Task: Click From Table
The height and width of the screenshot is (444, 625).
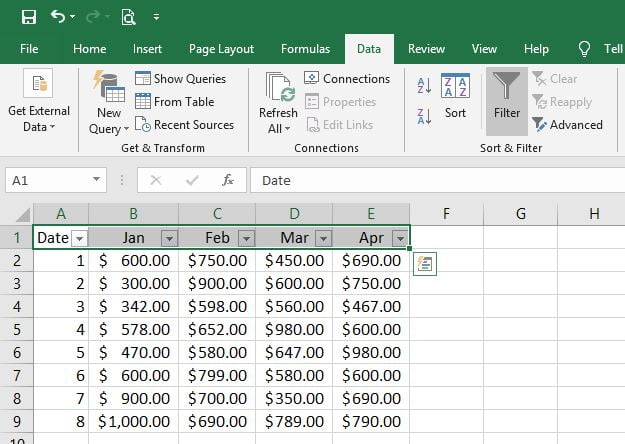Action: 175,102
